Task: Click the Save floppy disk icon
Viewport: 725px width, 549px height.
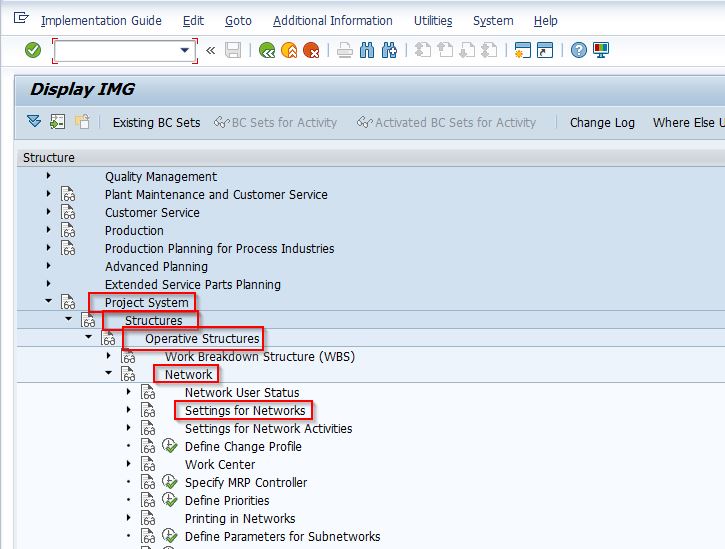Action: (233, 50)
